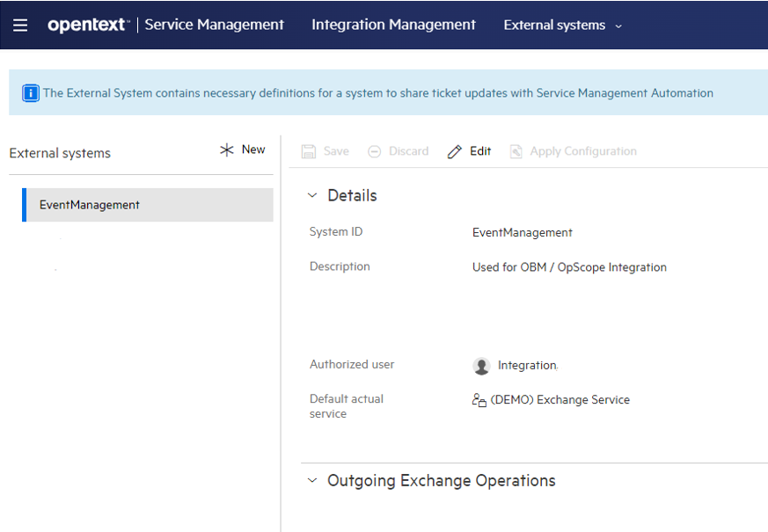
Task: Click Service Management in the top bar
Action: [214, 25]
